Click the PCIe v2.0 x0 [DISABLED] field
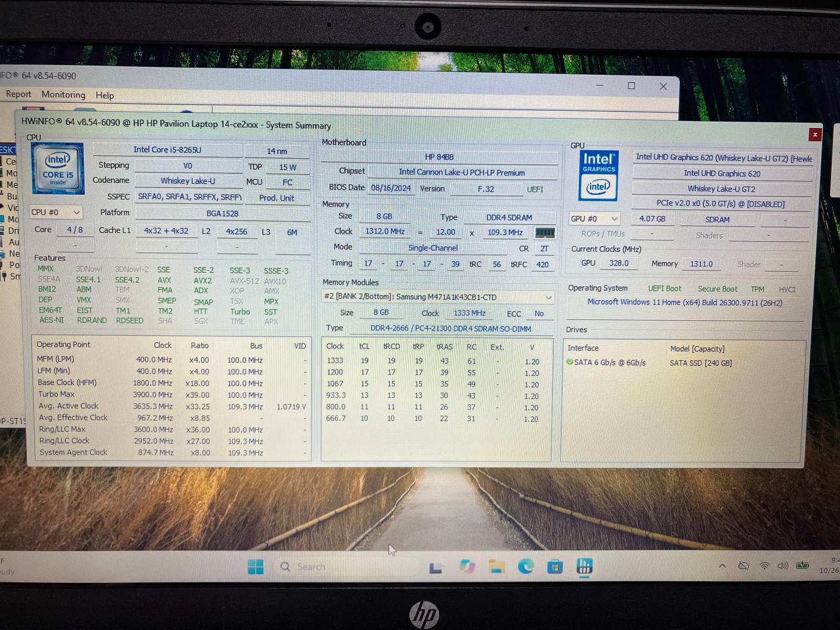This screenshot has height=630, width=840. (x=721, y=203)
